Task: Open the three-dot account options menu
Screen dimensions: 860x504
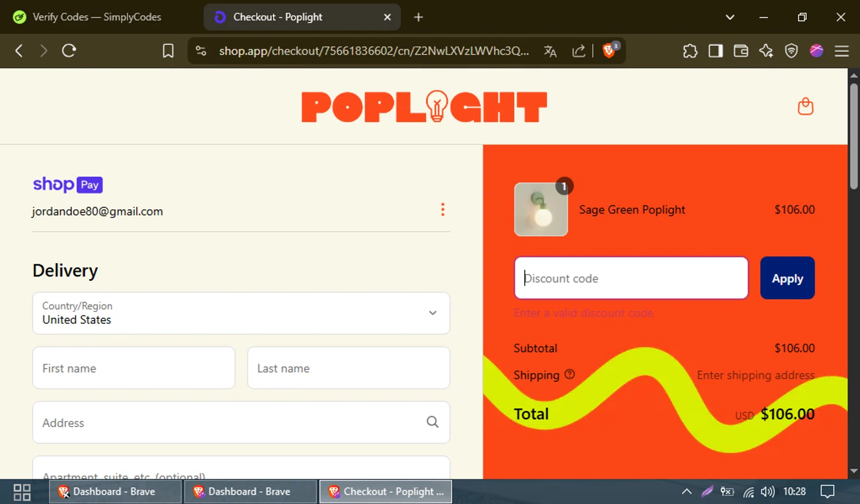Action: (443, 209)
